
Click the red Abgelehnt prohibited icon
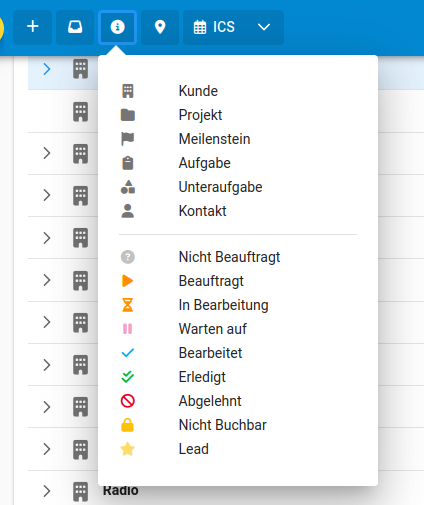coord(128,401)
